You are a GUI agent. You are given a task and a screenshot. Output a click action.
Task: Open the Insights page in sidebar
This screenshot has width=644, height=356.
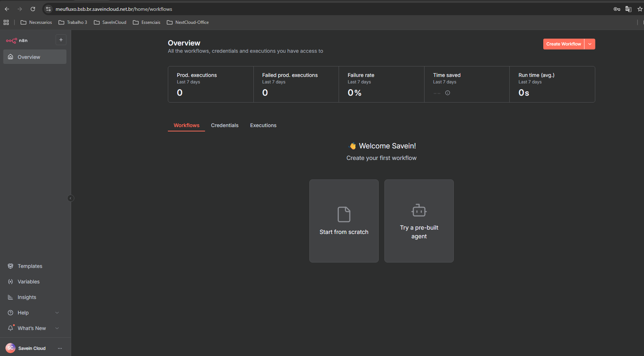[x=27, y=297]
